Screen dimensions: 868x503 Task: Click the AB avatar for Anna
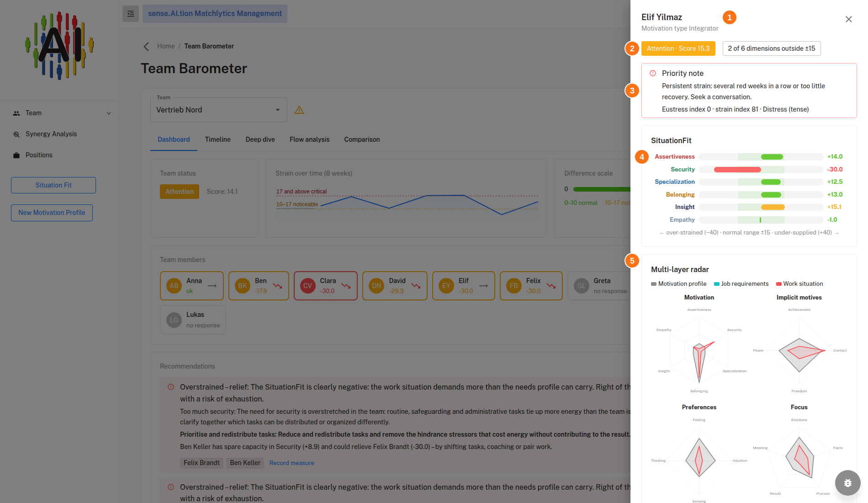(174, 286)
